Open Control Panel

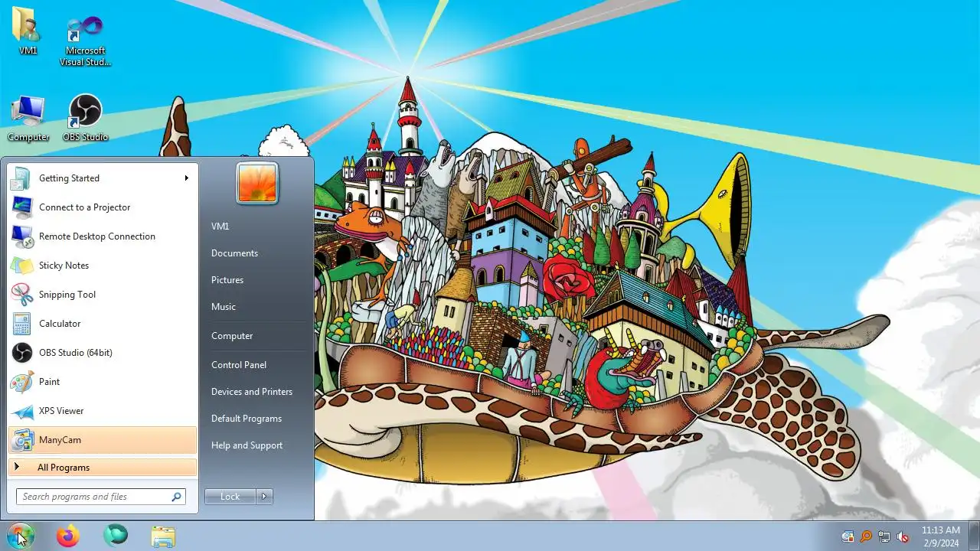[239, 365]
